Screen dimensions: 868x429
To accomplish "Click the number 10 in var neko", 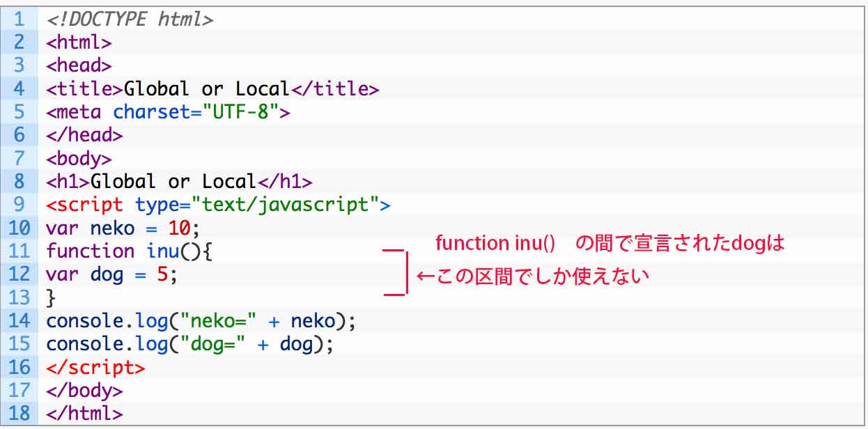I will click(179, 228).
